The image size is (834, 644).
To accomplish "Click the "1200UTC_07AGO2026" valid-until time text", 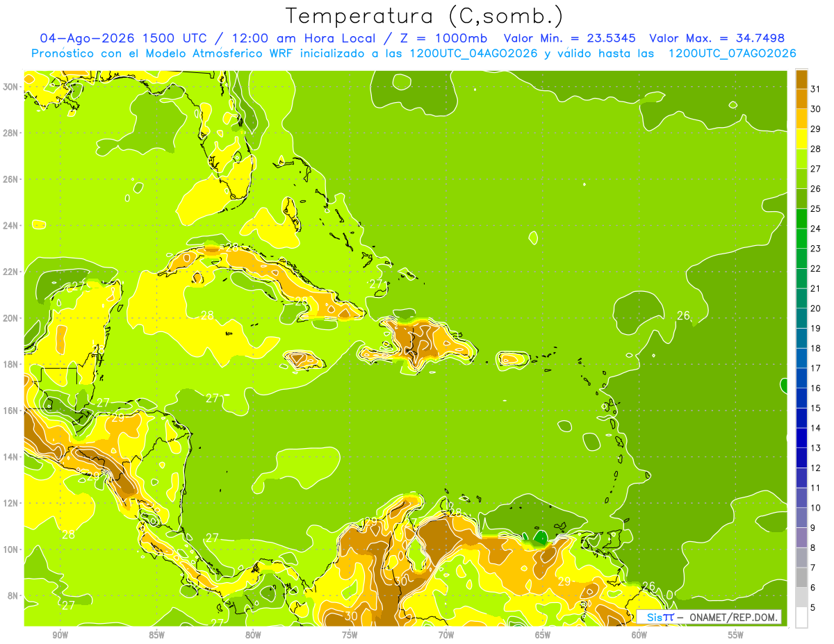I will click(732, 53).
